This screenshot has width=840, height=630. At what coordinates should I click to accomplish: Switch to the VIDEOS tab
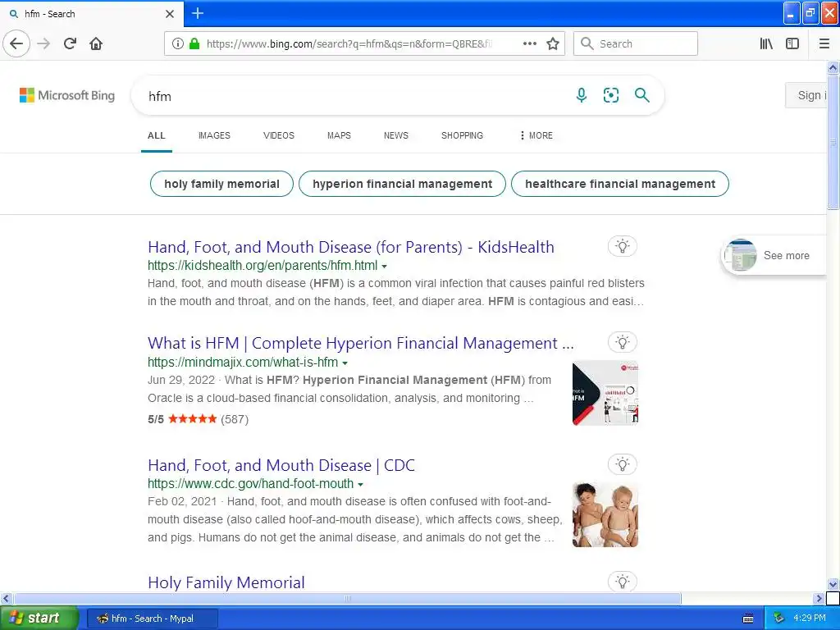click(x=279, y=135)
